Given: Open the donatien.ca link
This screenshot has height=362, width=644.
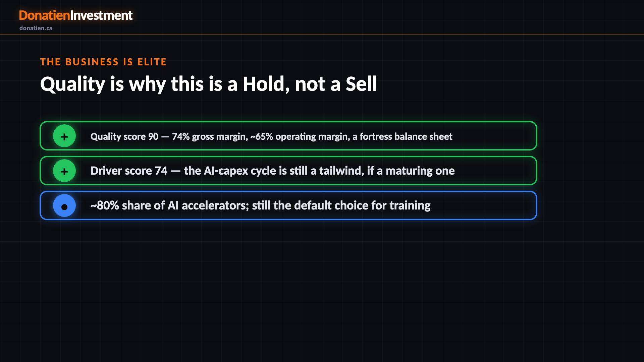Looking at the screenshot, I should (36, 28).
